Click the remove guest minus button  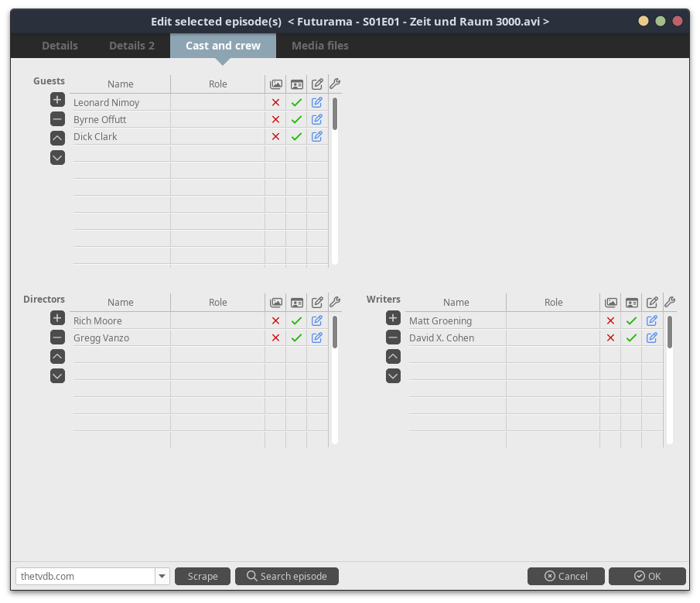[x=57, y=119]
